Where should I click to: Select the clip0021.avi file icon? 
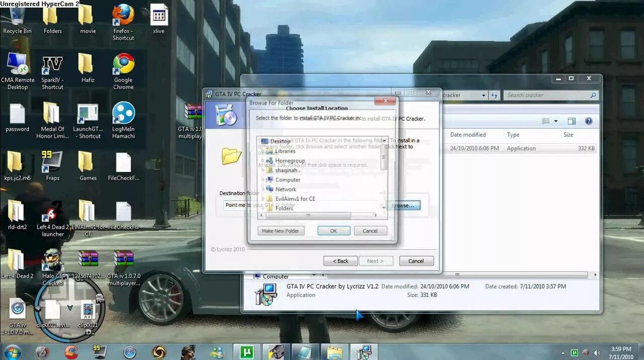pyautogui.click(x=52, y=314)
